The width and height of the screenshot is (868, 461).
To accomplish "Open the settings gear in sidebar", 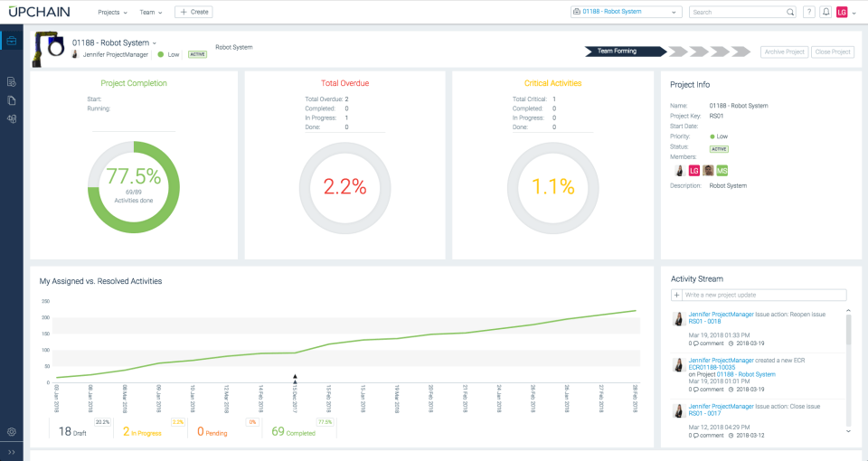I will (x=12, y=432).
